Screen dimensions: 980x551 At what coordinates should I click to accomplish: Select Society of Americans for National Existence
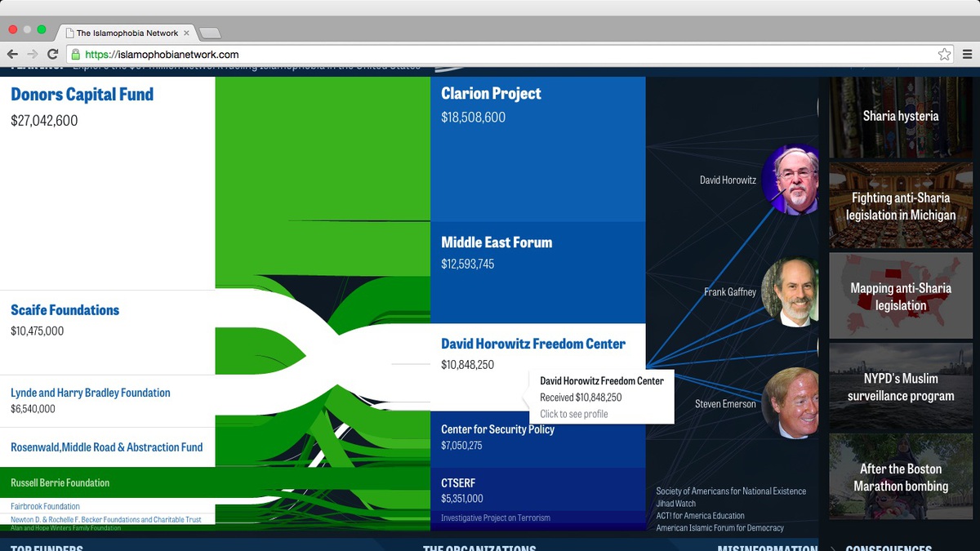[731, 491]
